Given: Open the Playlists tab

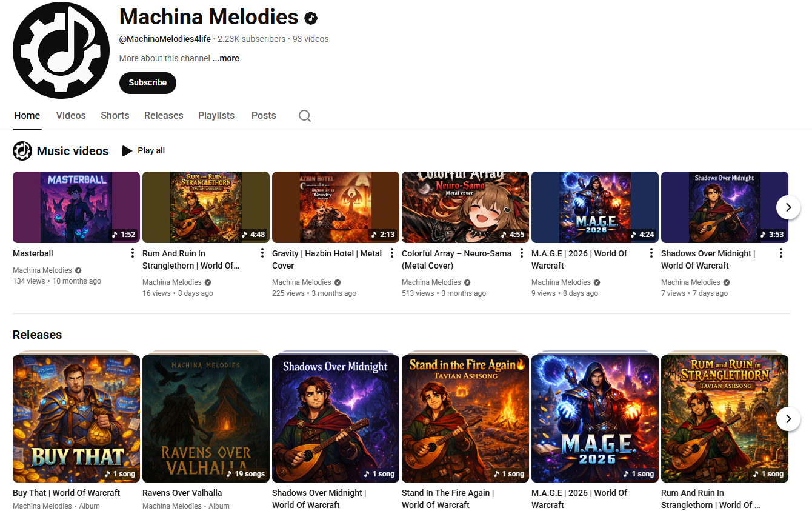Looking at the screenshot, I should pyautogui.click(x=216, y=115).
